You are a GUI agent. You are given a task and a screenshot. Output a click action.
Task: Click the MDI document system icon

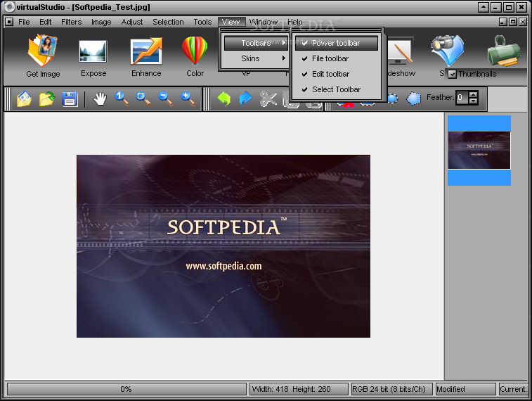point(9,22)
